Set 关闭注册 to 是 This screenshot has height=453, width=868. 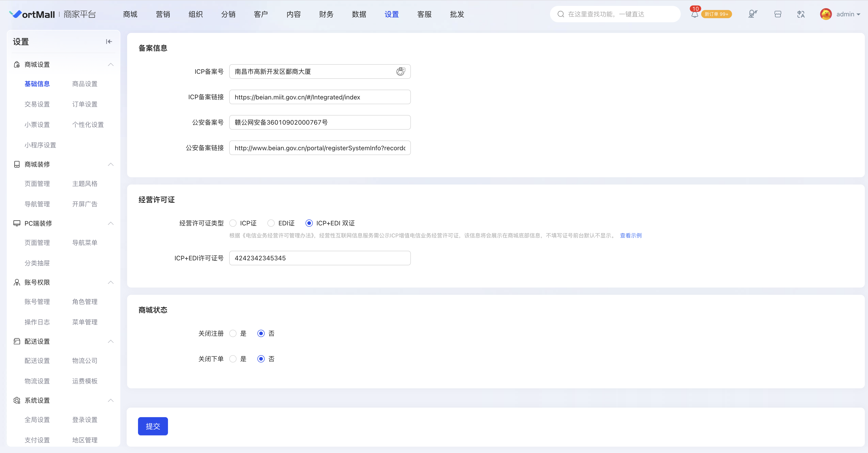tap(233, 333)
